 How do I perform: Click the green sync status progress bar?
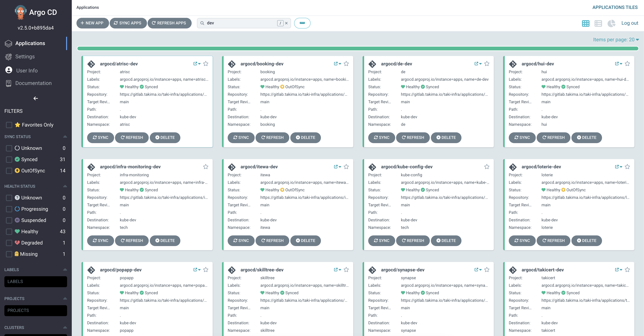click(358, 48)
